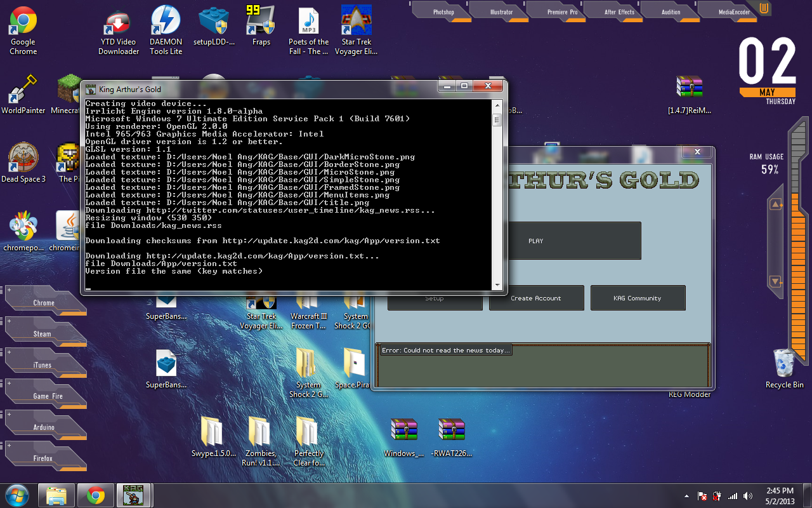The width and height of the screenshot is (812, 508).
Task: Select the -RWAT226 RAR archive
Action: (452, 437)
